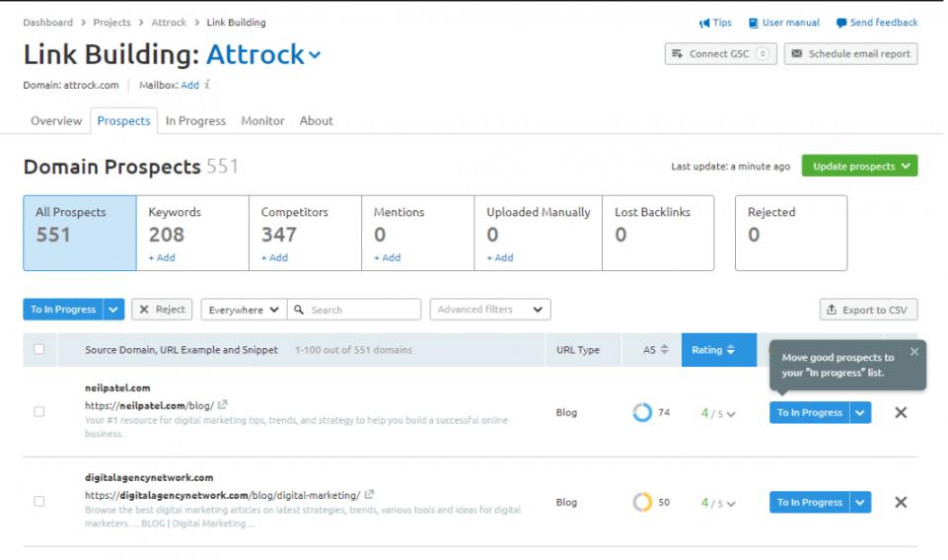Click the mailbox info icon
Screen dimensions: 948x560
(x=207, y=85)
